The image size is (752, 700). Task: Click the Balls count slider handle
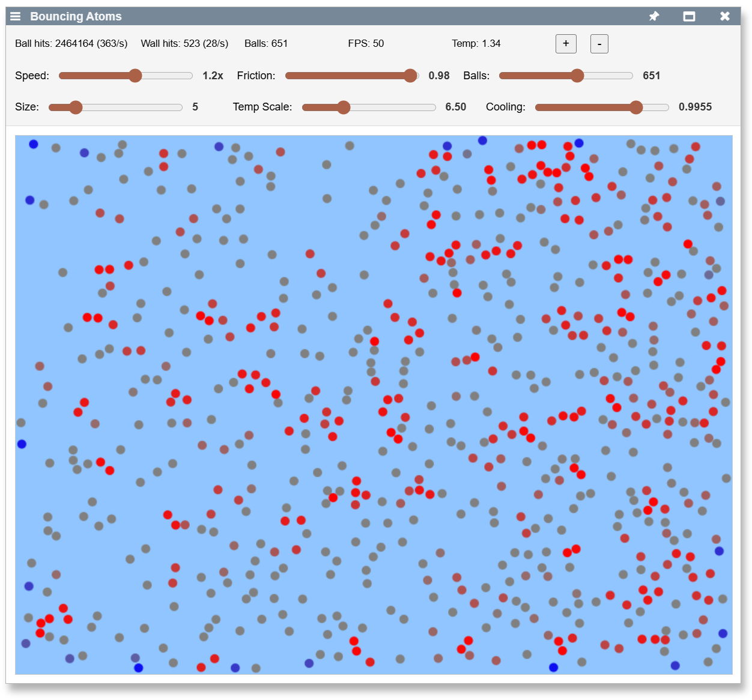point(577,76)
